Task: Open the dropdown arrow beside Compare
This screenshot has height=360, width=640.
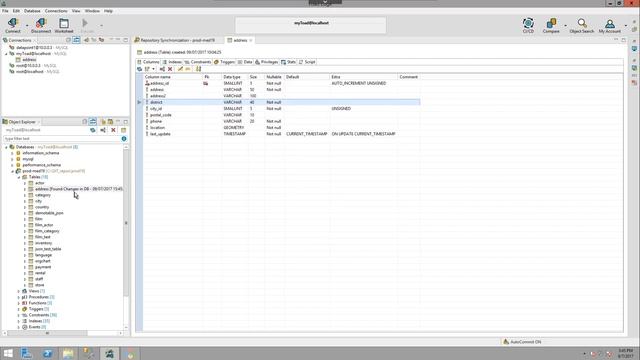Action: [565, 25]
